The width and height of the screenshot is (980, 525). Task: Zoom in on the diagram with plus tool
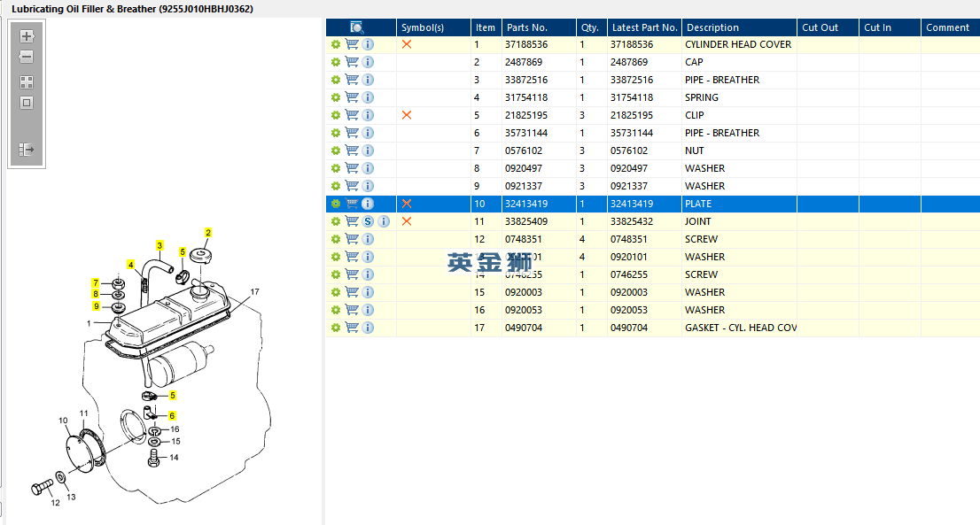tap(27, 36)
